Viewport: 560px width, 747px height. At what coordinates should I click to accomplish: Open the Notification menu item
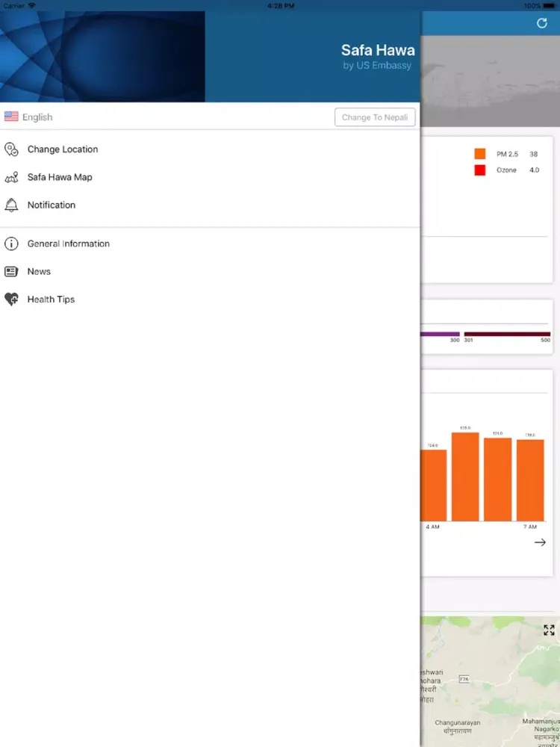pyautogui.click(x=210, y=205)
